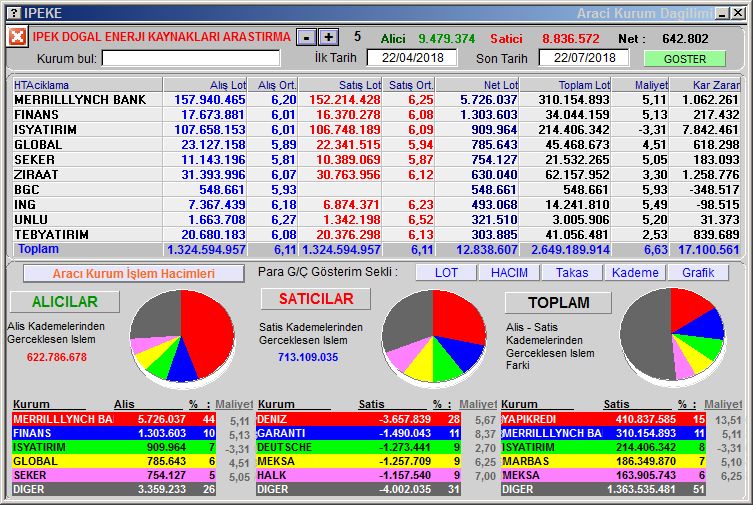Increase value with the plus button
Viewport: 753px width, 505px height.
tap(328, 37)
